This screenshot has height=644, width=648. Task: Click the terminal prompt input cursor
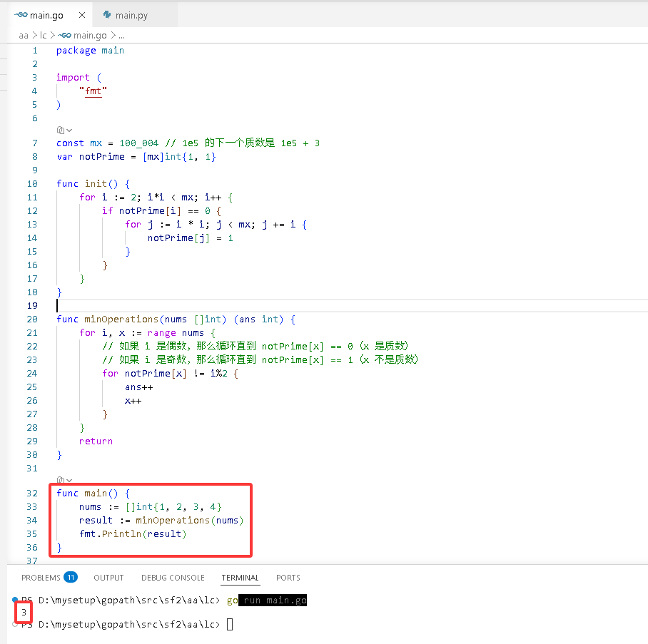(x=230, y=624)
